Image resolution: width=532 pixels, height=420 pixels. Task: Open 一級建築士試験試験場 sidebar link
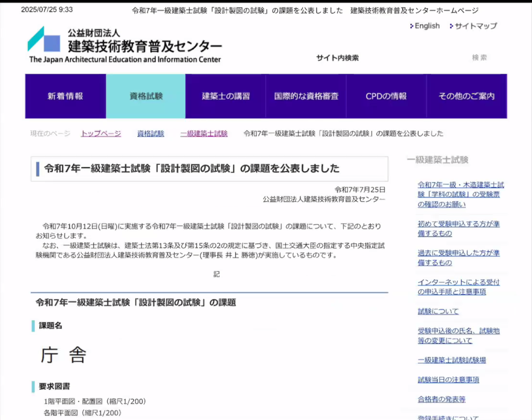[x=452, y=360]
